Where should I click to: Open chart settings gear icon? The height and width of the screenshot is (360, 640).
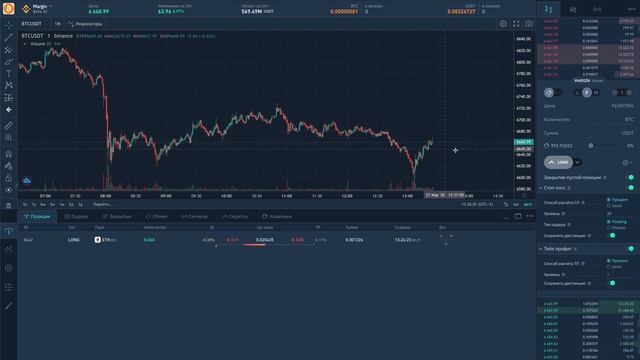[503, 24]
